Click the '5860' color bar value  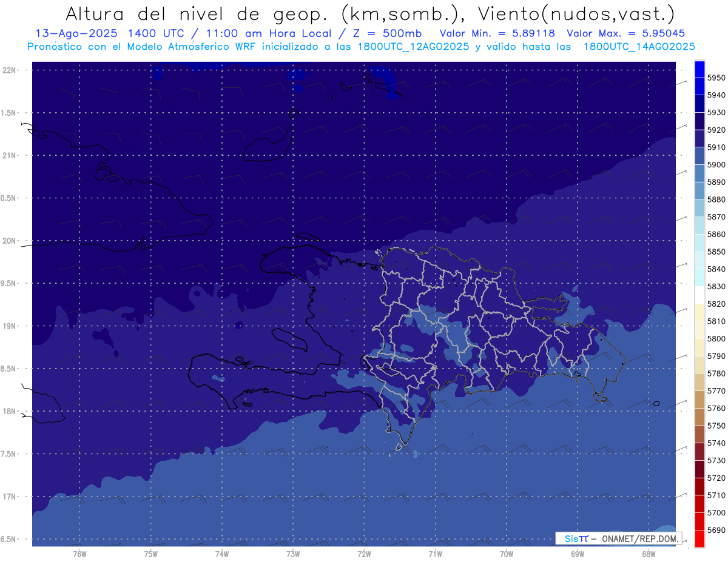tap(717, 234)
